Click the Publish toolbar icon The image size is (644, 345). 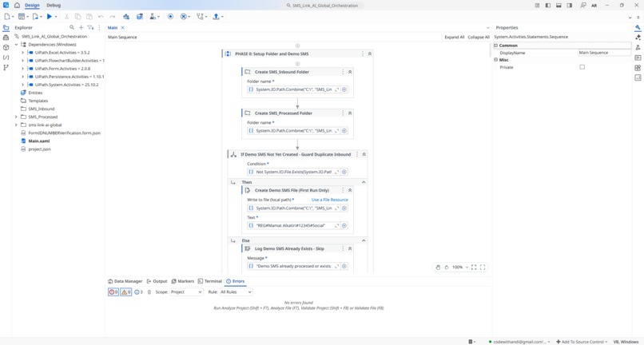click(216, 17)
